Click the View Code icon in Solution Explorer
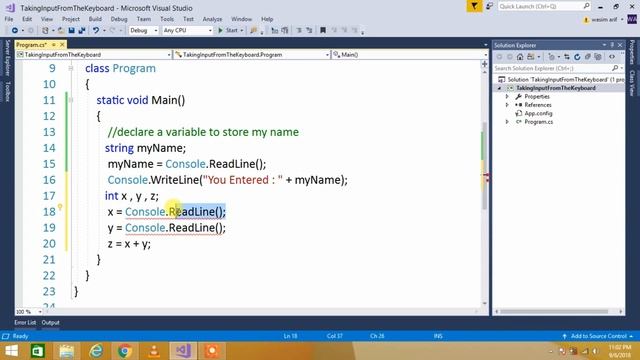This screenshot has width=640, height=360. pyautogui.click(x=612, y=57)
